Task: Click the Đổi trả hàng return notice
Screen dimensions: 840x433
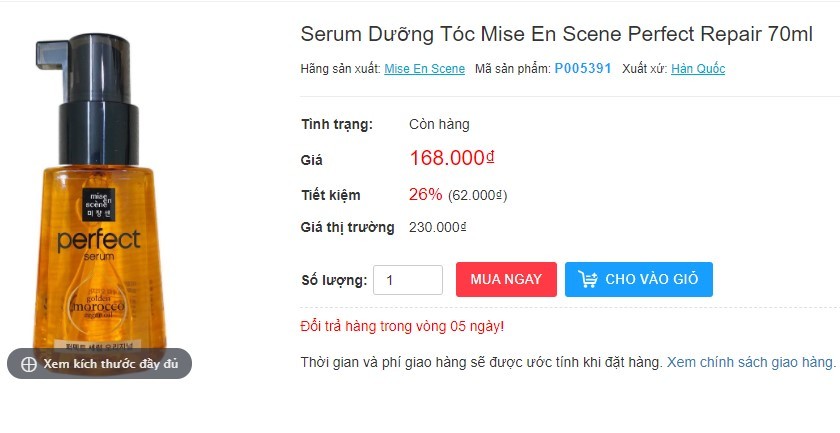Action: [402, 326]
